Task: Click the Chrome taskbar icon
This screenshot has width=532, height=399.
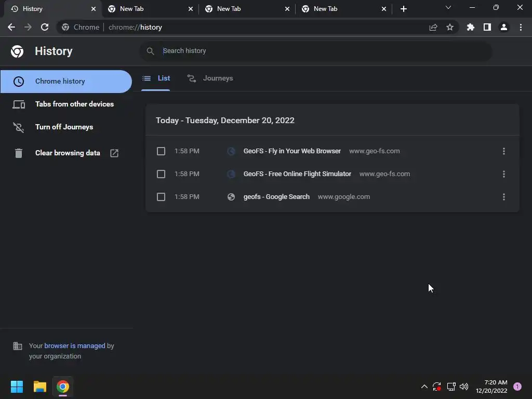Action: click(x=63, y=387)
